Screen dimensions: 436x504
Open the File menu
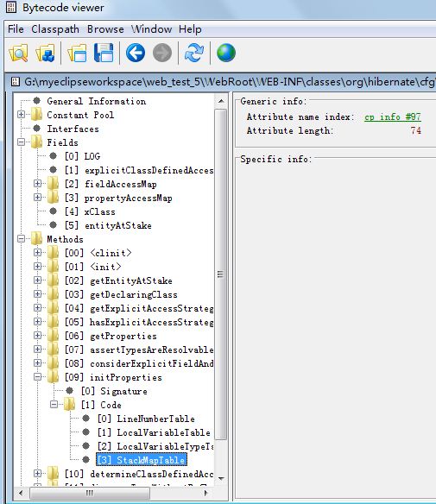[16, 29]
